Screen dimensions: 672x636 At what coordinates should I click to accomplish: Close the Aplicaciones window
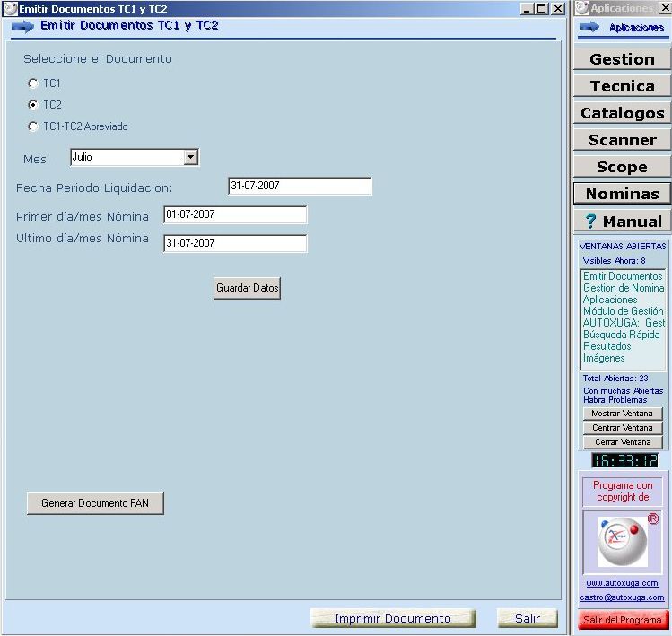[x=665, y=8]
